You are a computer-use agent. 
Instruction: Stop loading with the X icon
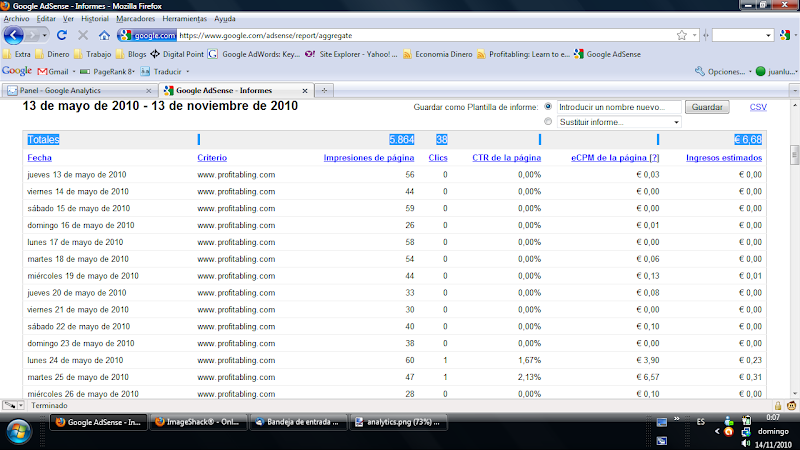click(x=83, y=35)
